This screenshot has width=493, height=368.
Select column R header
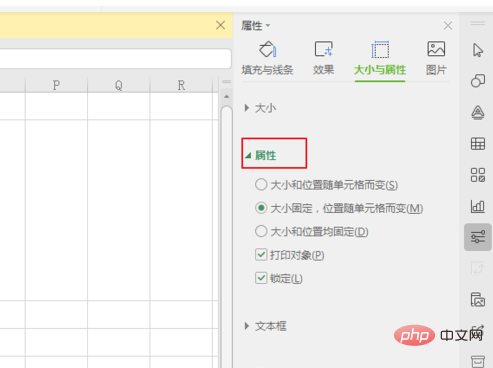[x=181, y=85]
